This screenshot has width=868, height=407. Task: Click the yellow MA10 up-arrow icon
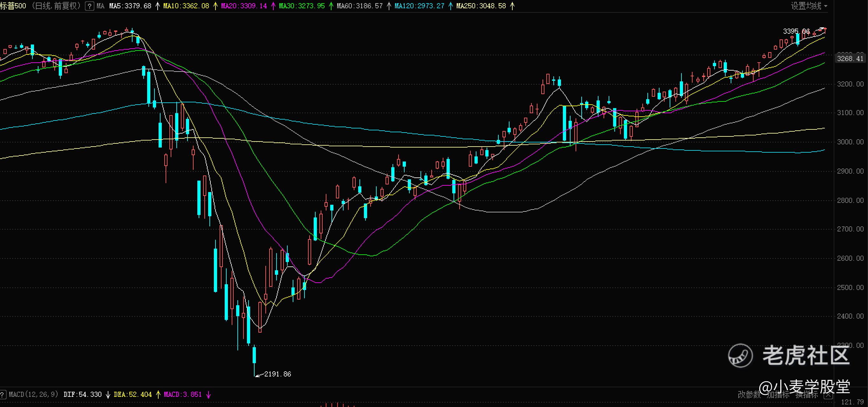pos(215,6)
